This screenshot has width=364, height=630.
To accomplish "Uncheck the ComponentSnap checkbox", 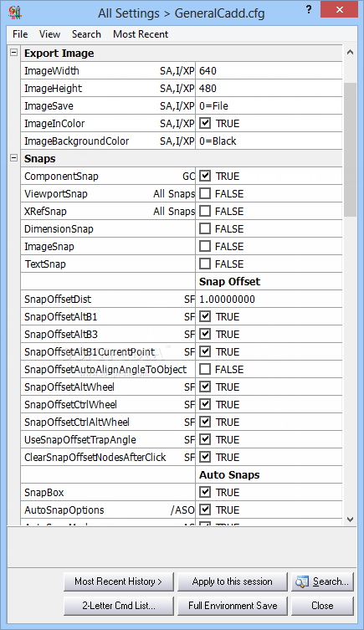I will [205, 176].
